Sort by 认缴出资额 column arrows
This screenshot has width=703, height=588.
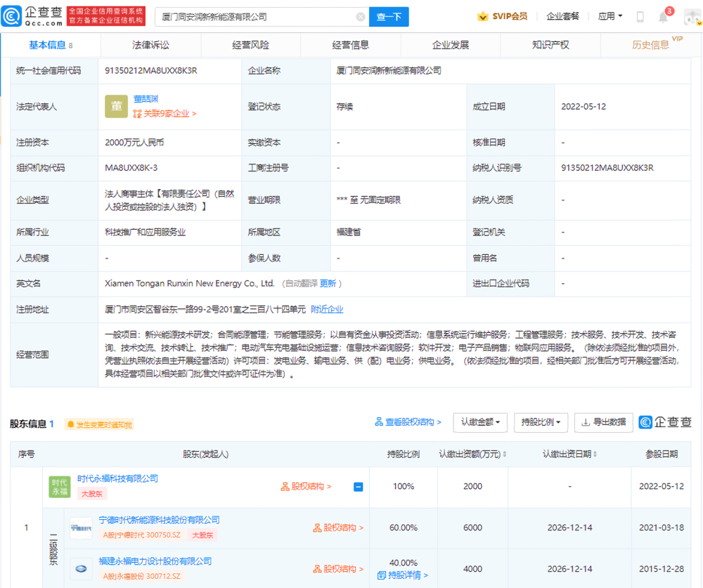(x=505, y=455)
